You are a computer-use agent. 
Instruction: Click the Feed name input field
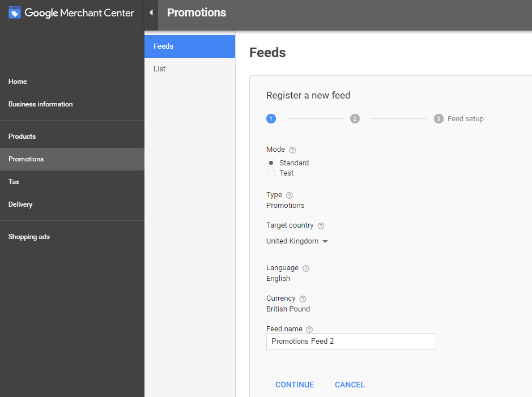click(x=351, y=341)
